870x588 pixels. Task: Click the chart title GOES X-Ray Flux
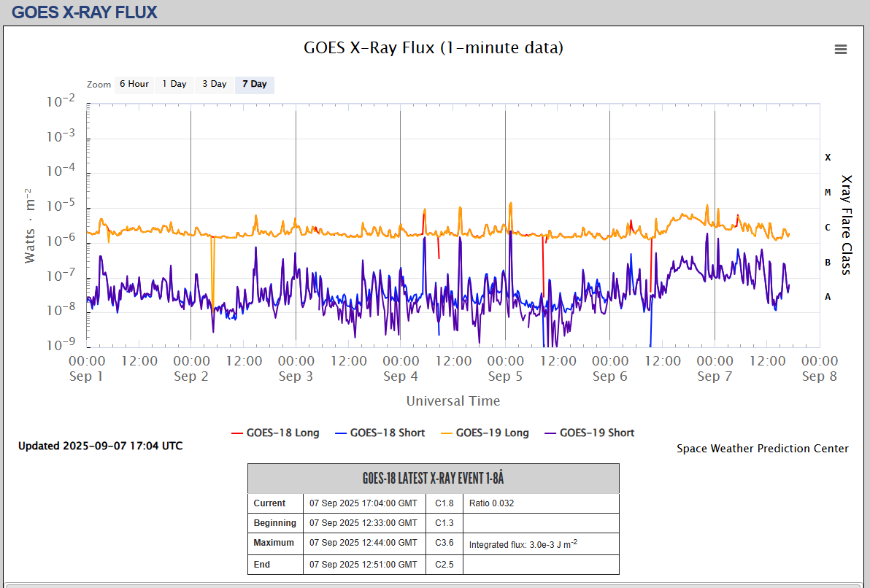click(434, 48)
